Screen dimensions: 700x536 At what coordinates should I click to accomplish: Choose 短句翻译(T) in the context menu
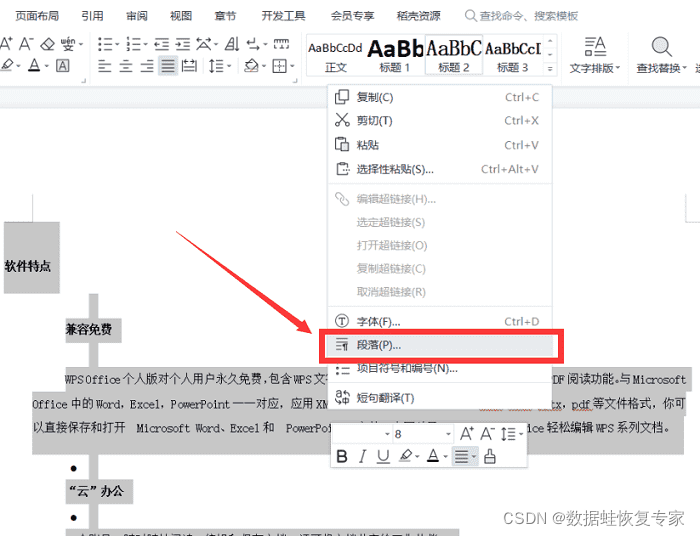pos(440,398)
